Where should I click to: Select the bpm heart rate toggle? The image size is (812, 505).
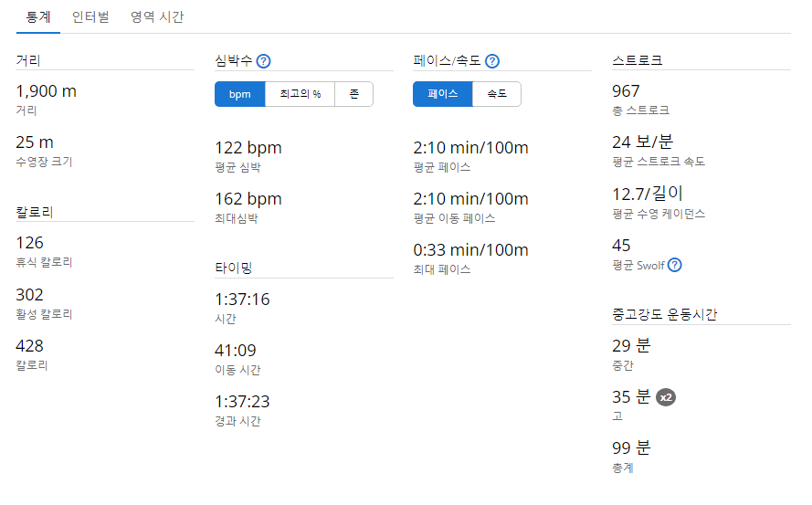tap(240, 94)
